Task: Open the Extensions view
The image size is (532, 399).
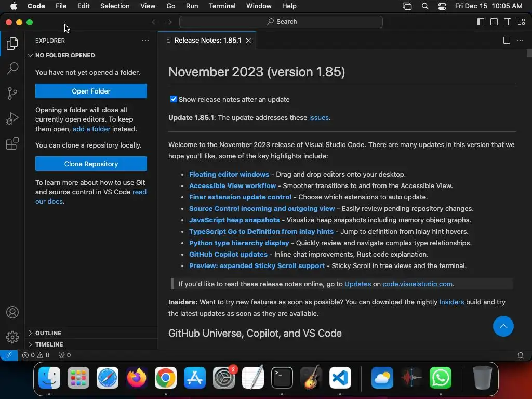Action: pos(12,143)
